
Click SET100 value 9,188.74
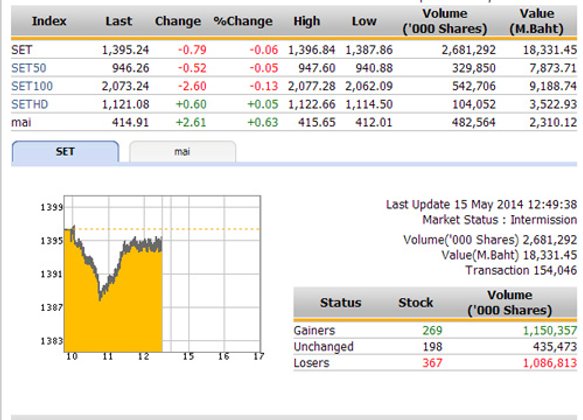pos(553,86)
